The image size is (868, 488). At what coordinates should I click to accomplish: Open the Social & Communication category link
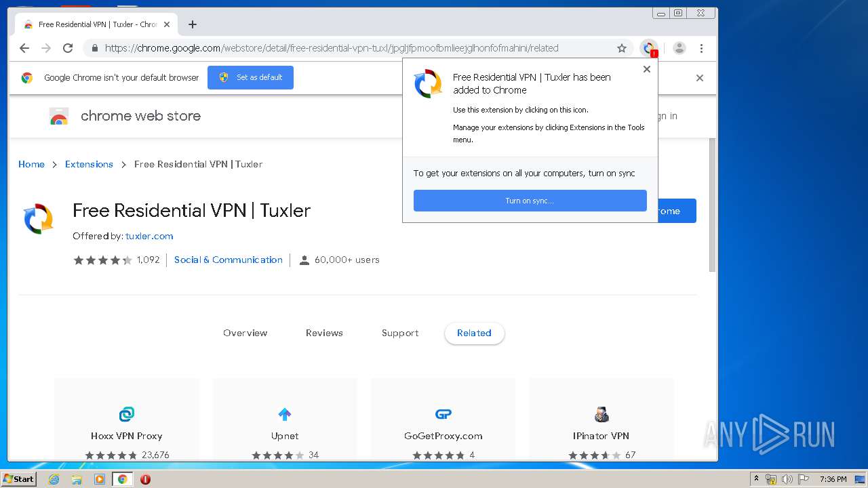229,260
